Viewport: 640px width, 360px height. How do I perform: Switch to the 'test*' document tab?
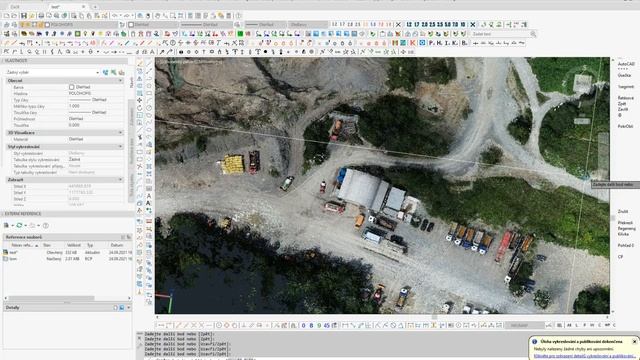[x=56, y=7]
